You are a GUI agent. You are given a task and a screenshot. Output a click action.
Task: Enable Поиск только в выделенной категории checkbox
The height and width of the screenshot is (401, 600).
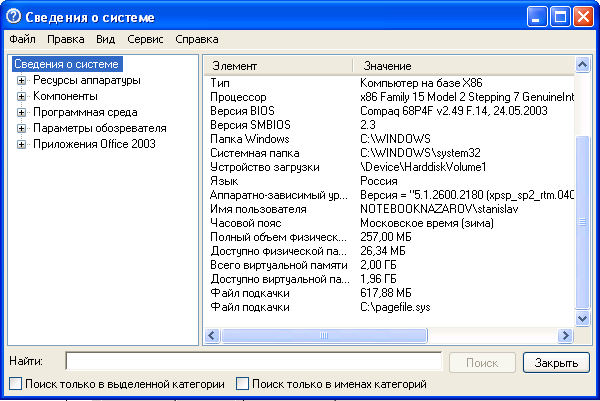tap(15, 384)
